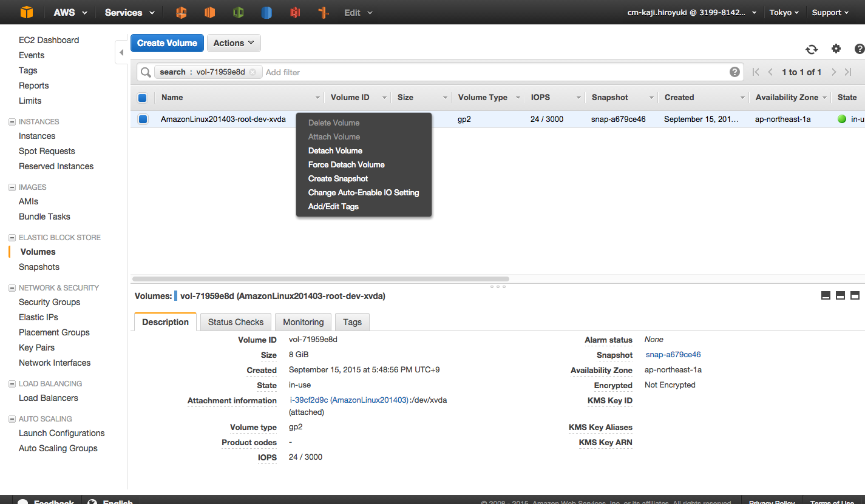Select the split-pane layout view icon
Screen dimensions: 865x504
(840, 295)
